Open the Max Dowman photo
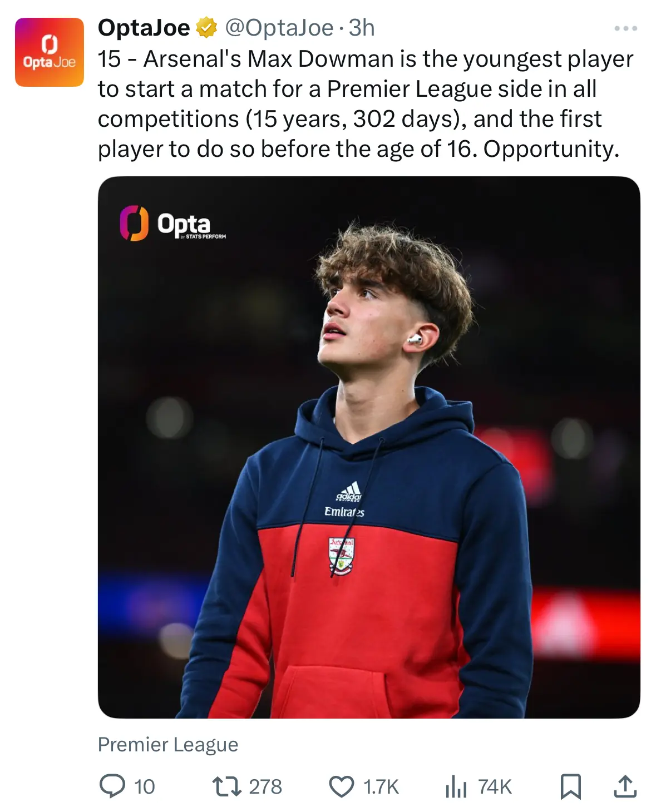The height and width of the screenshot is (812, 656). click(x=368, y=447)
